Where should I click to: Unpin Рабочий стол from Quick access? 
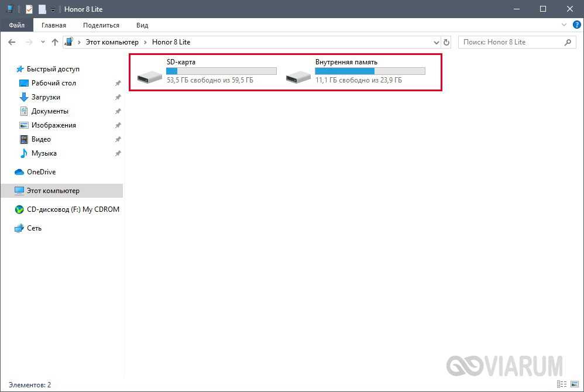[118, 83]
